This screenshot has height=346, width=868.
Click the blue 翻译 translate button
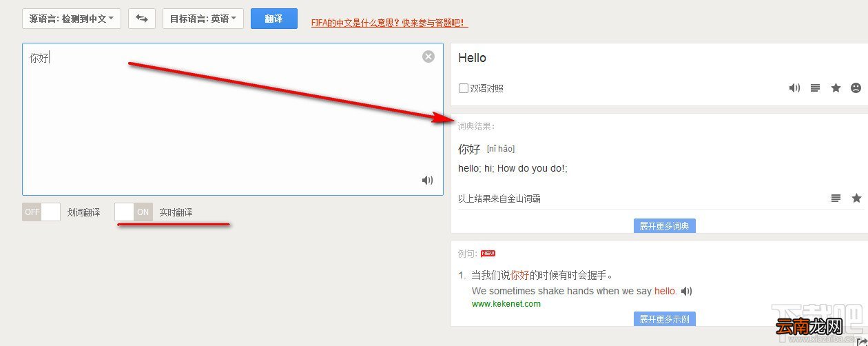274,19
